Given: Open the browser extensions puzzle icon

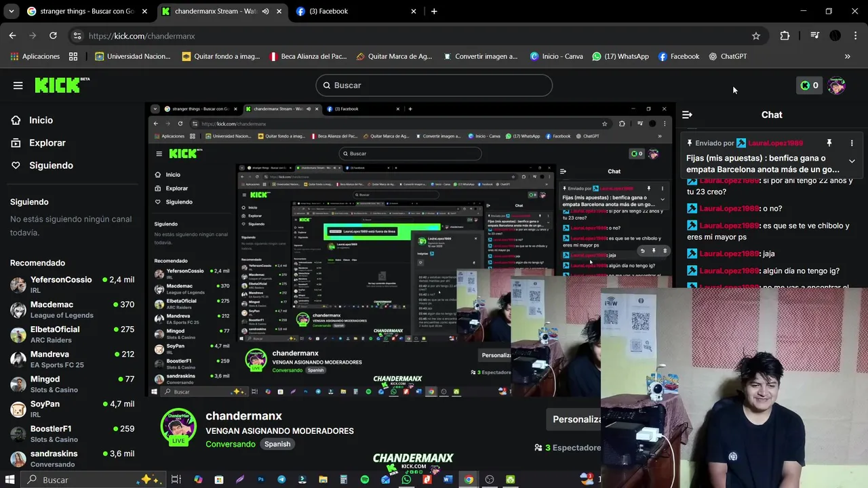Looking at the screenshot, I should pos(785,36).
